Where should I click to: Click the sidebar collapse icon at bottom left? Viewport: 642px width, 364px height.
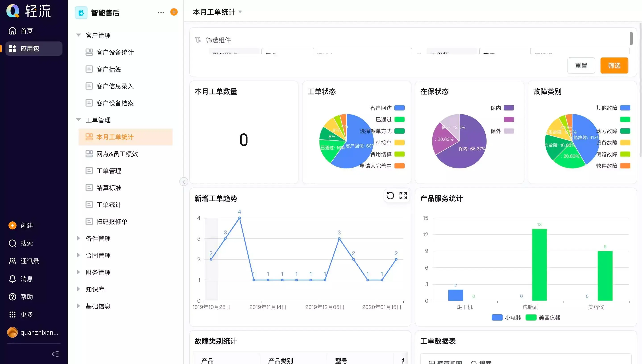coord(55,354)
